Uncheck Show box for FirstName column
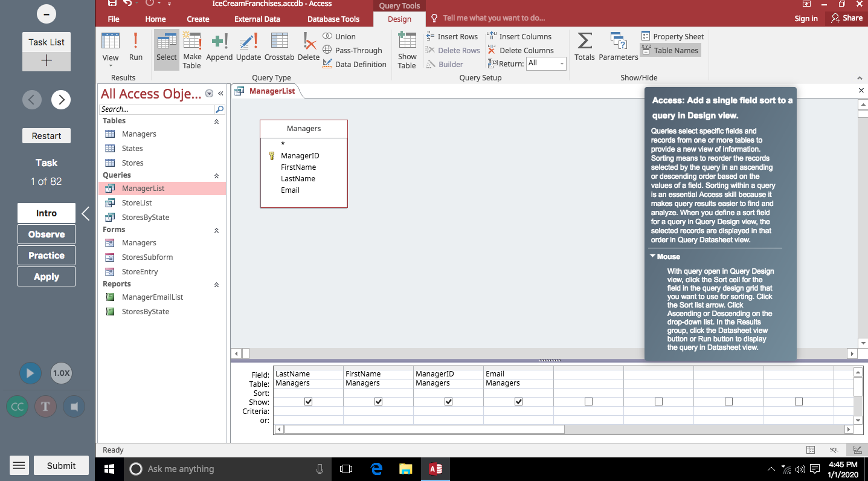This screenshot has height=481, width=868. pos(379,402)
